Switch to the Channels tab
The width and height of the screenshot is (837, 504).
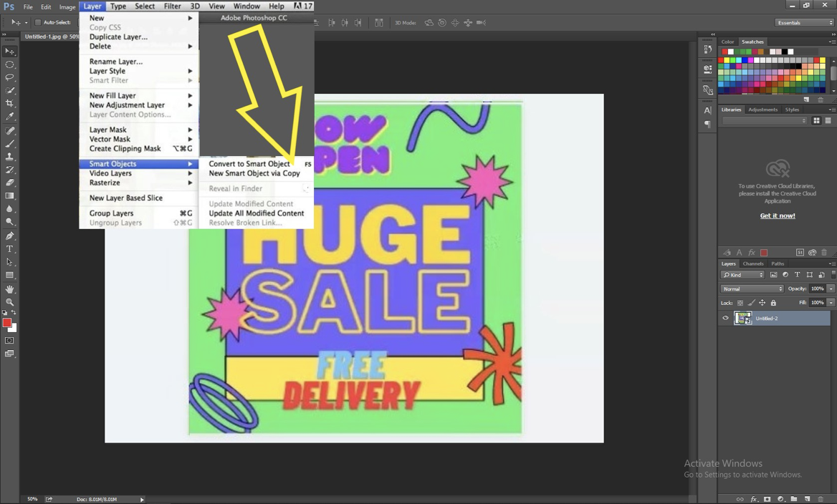pos(752,263)
